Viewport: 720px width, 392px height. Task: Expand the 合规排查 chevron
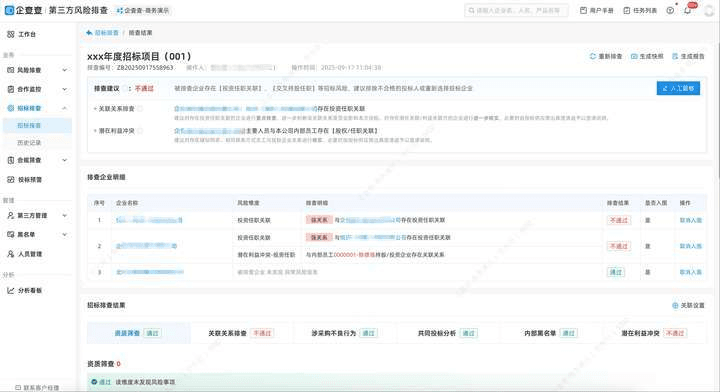(x=65, y=160)
